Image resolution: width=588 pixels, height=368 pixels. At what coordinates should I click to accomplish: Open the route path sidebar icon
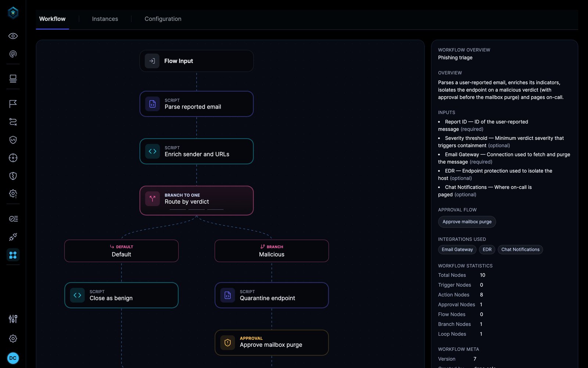[x=13, y=122]
